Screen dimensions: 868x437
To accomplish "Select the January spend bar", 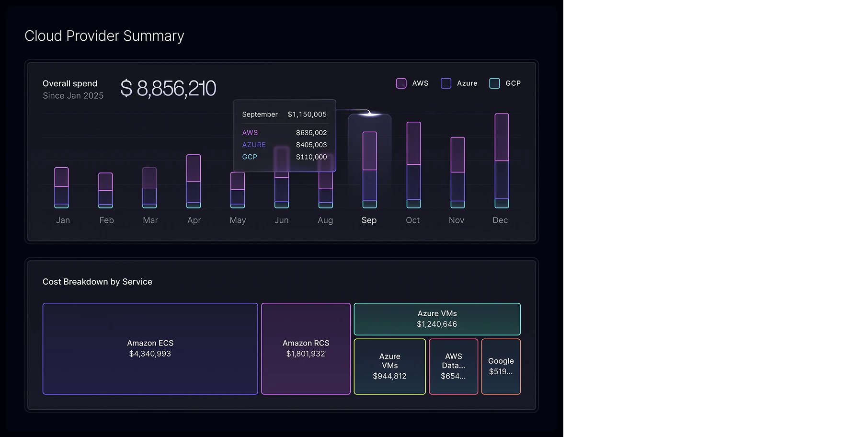I will click(61, 187).
